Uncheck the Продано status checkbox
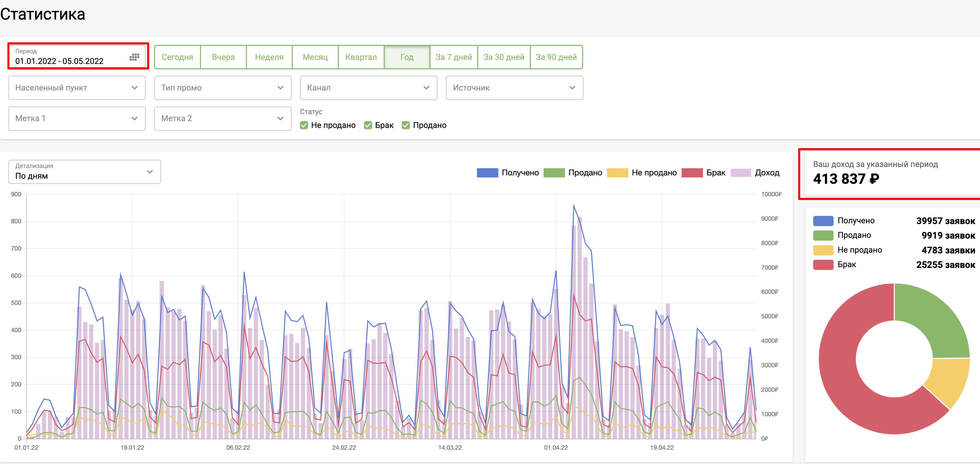The image size is (980, 467). click(x=405, y=126)
